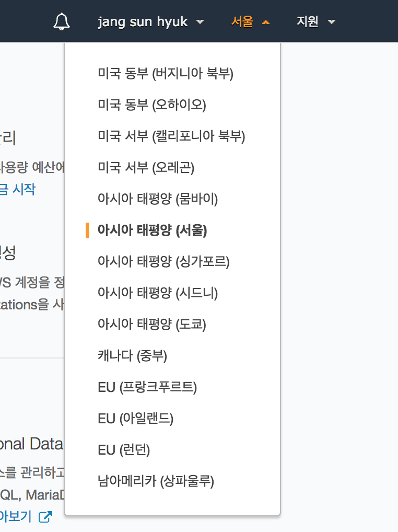Select 아시아 태평양 (시드니) region

click(158, 293)
